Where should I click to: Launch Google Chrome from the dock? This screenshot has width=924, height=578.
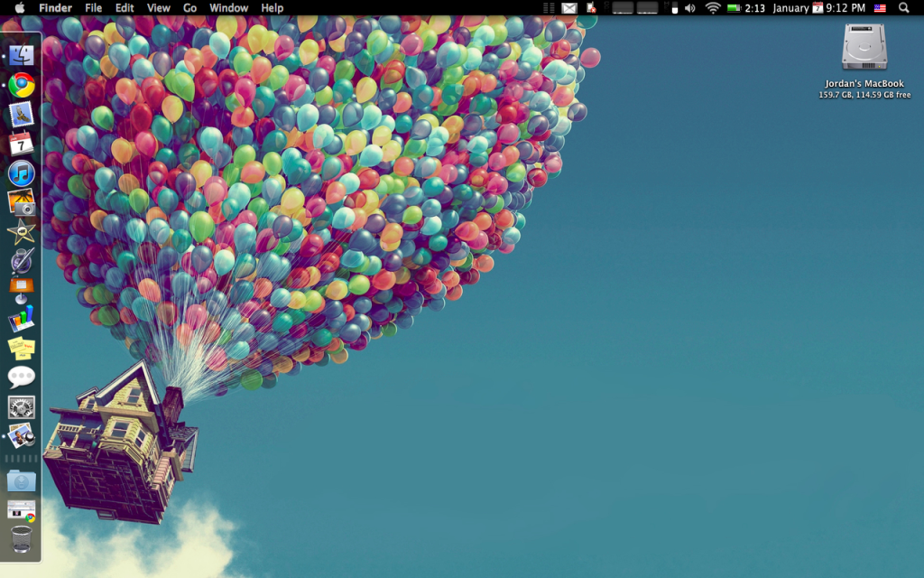[x=22, y=86]
